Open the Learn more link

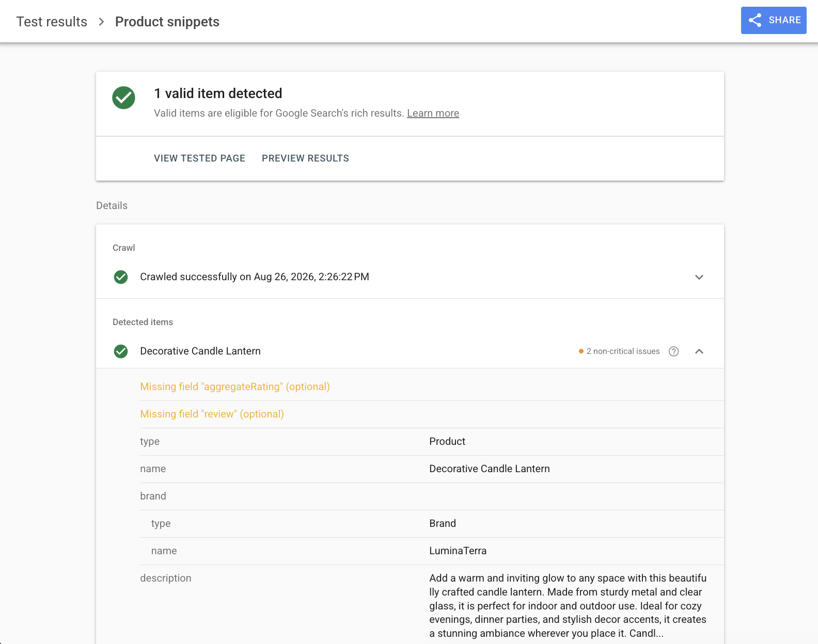pos(433,113)
